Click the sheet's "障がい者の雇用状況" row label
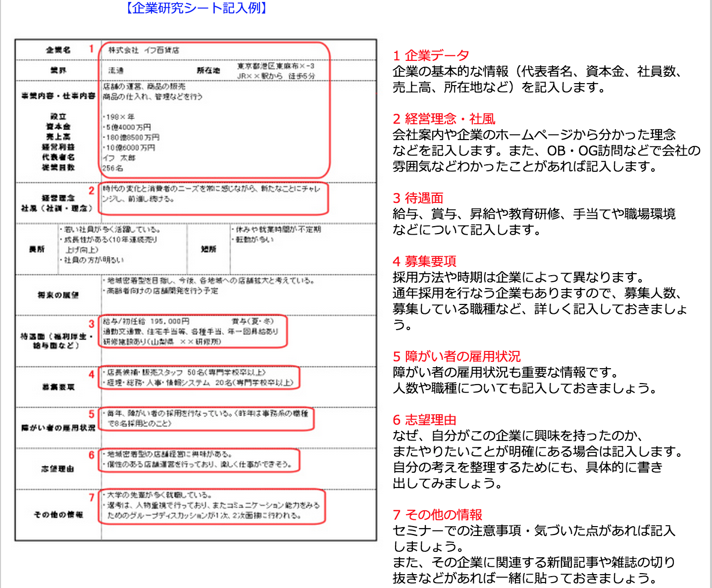 (58, 428)
